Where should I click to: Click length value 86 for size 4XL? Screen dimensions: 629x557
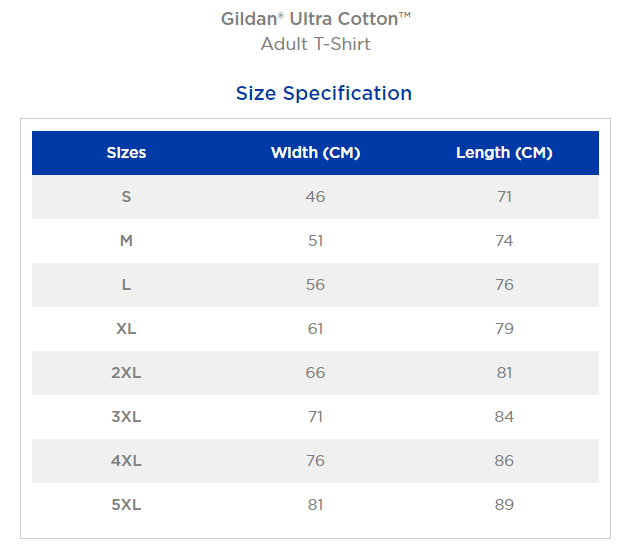pos(504,461)
